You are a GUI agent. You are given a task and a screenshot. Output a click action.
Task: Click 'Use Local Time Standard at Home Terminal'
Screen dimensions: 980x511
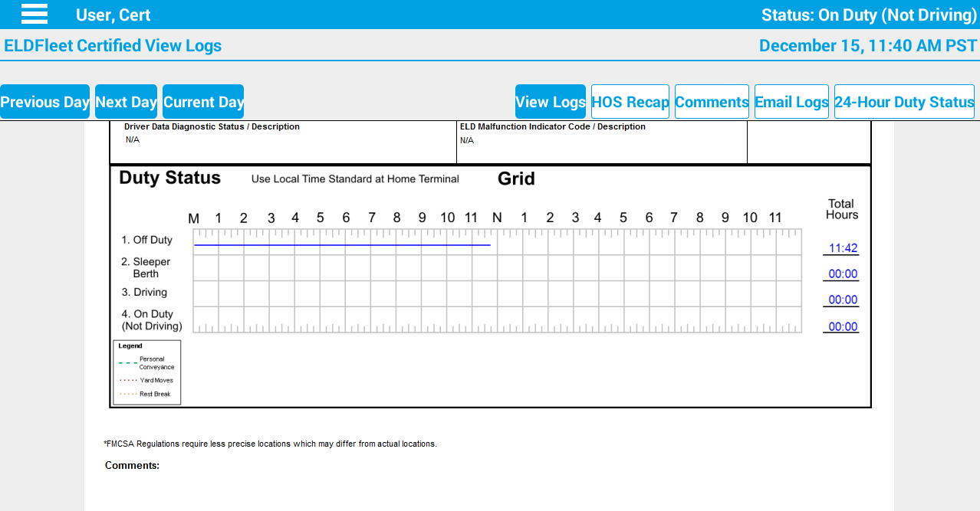coord(355,179)
